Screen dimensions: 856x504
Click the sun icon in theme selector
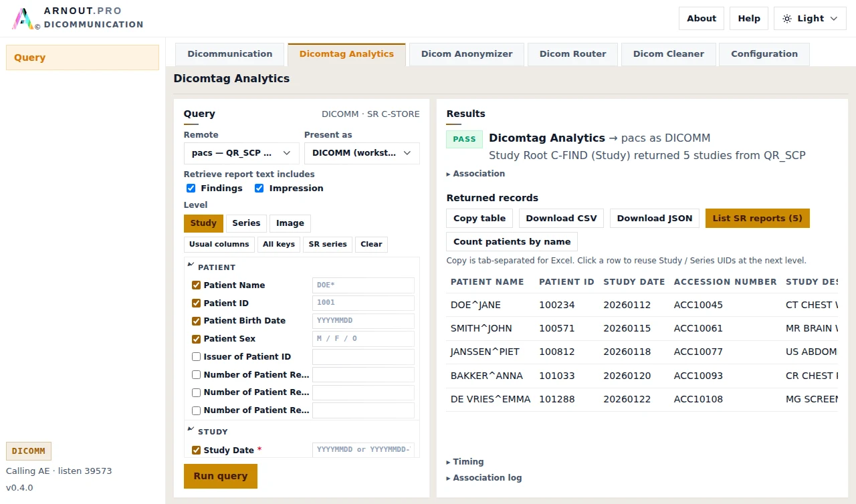click(787, 19)
